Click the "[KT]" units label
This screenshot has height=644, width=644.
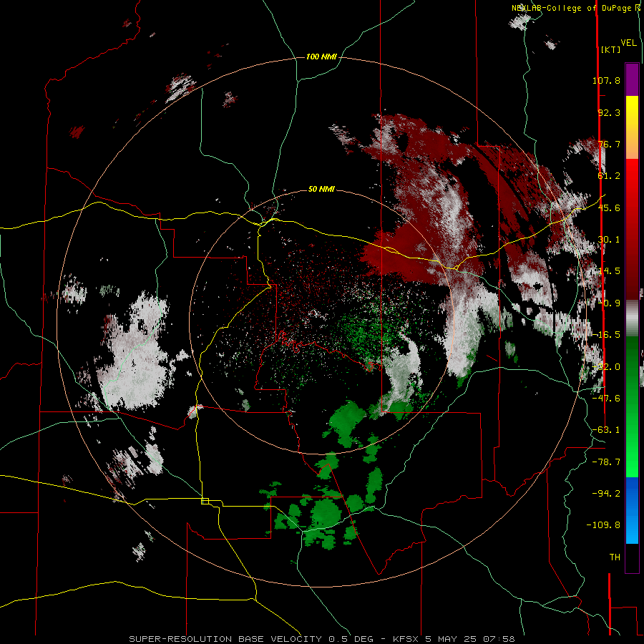(610, 49)
